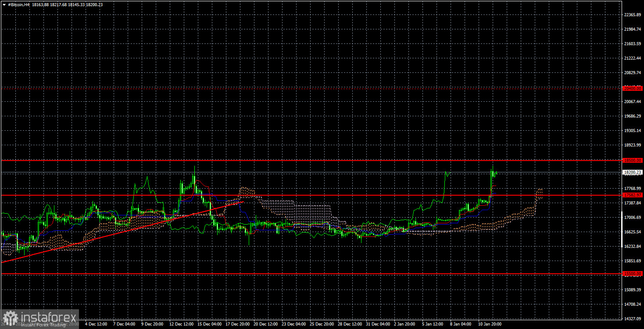The image size is (644, 329).
Task: Click the 4 Dec 12:00 time label
Action: point(96,324)
